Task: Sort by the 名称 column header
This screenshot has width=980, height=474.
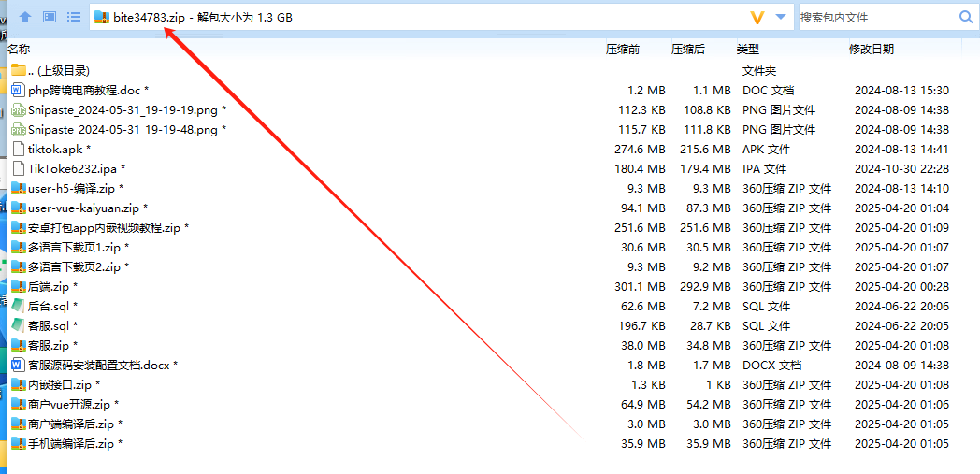Action: [x=19, y=49]
